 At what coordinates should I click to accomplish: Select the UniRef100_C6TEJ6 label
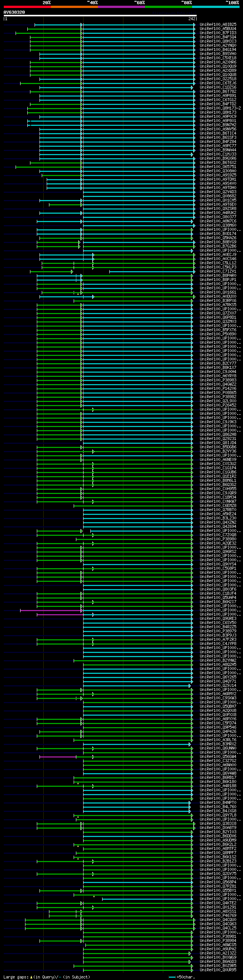(218, 83)
